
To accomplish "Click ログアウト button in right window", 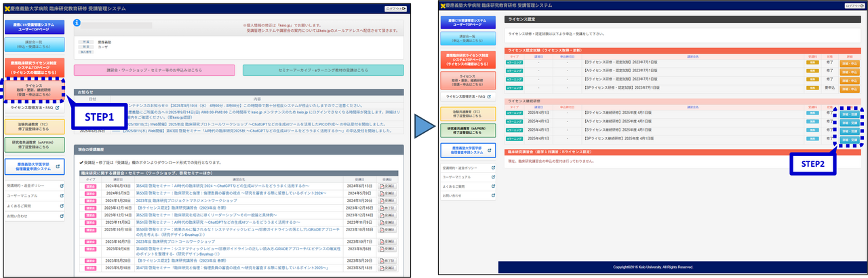I will tap(854, 5).
